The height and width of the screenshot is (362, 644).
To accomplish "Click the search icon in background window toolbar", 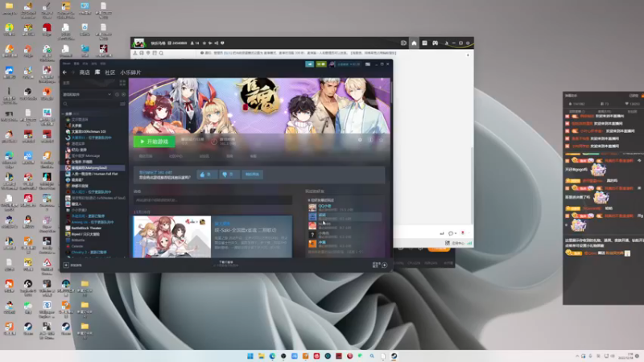I will tap(162, 53).
